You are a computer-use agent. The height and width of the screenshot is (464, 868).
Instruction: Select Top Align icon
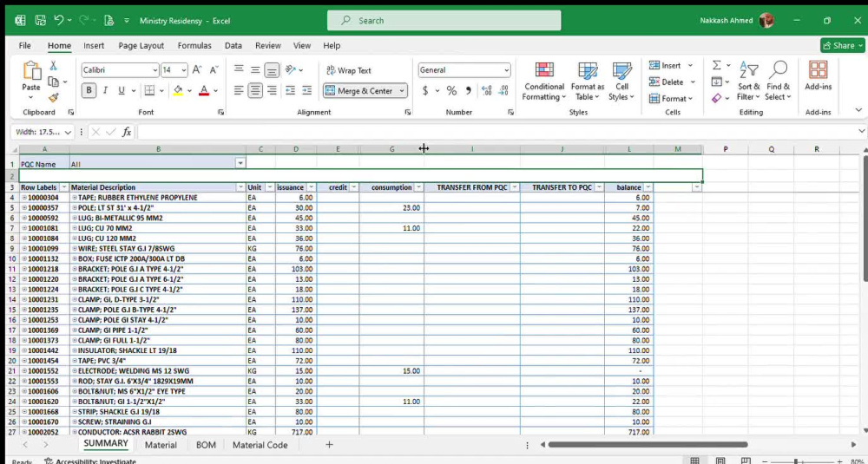point(239,69)
